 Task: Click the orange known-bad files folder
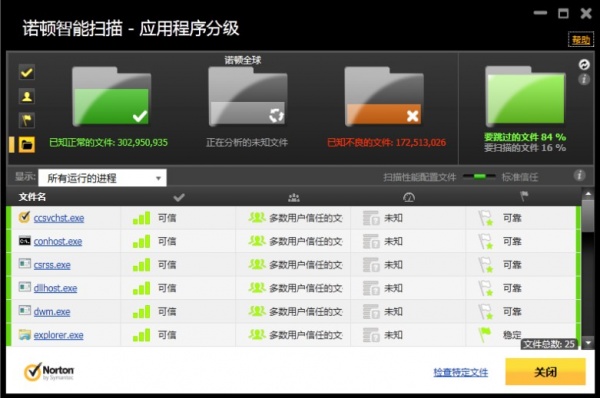click(384, 96)
